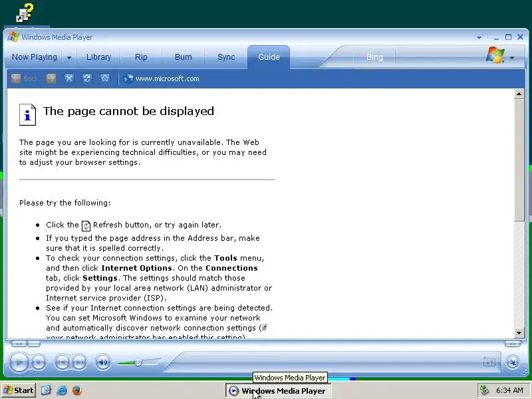Click the Previous track button

62,362
